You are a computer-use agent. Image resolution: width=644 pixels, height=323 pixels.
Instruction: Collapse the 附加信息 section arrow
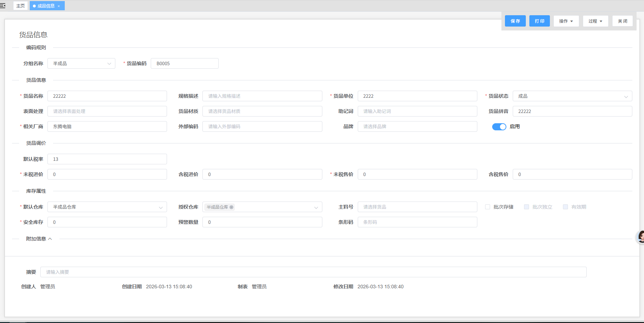pyautogui.click(x=50, y=239)
